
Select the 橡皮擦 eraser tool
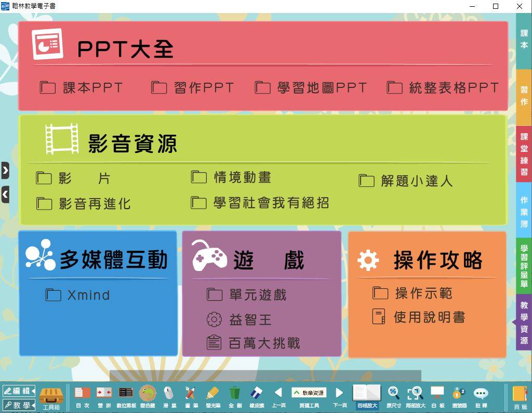point(257,397)
